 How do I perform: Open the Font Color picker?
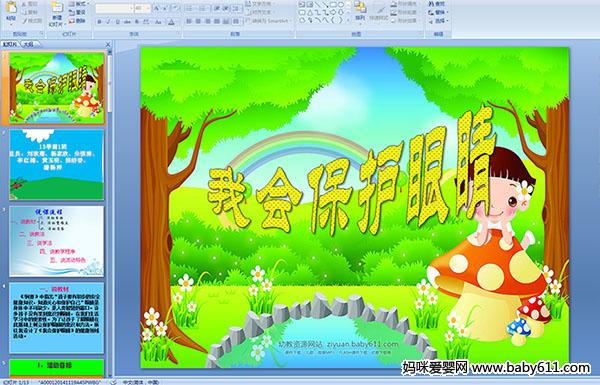point(173,22)
